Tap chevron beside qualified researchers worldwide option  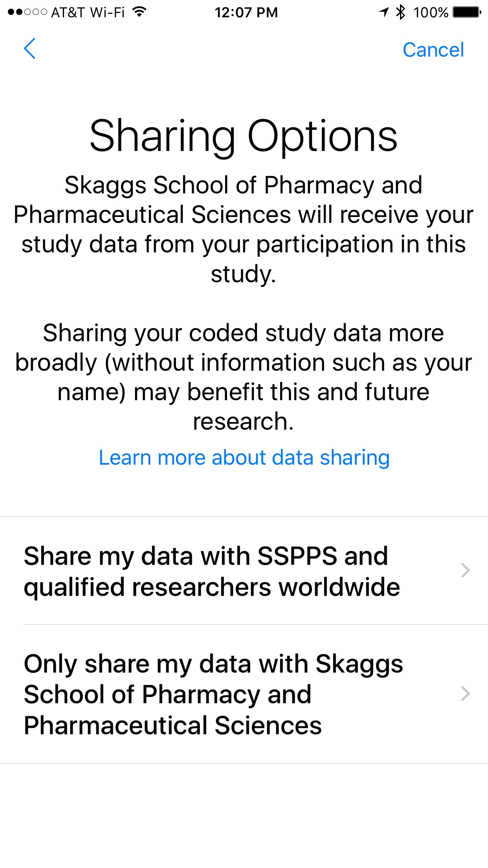pyautogui.click(x=465, y=570)
